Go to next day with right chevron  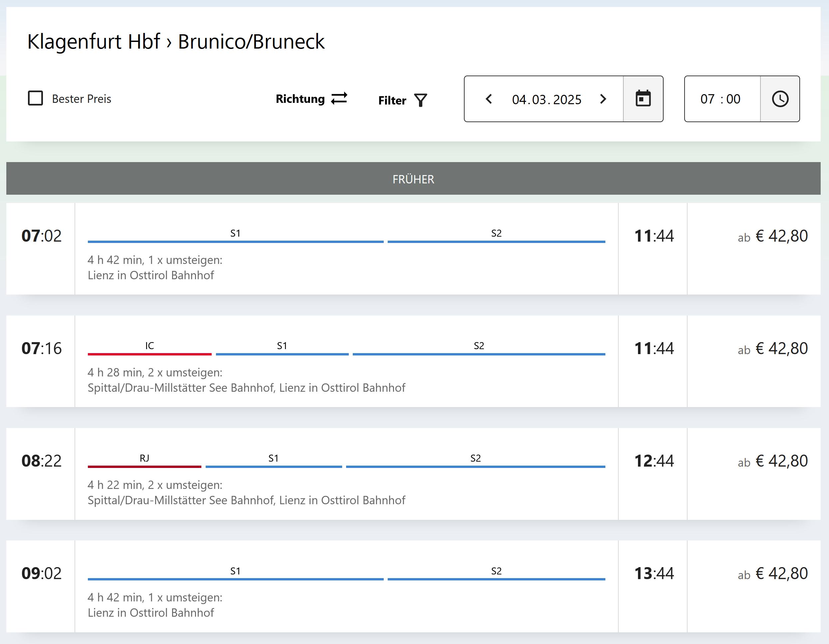(603, 99)
